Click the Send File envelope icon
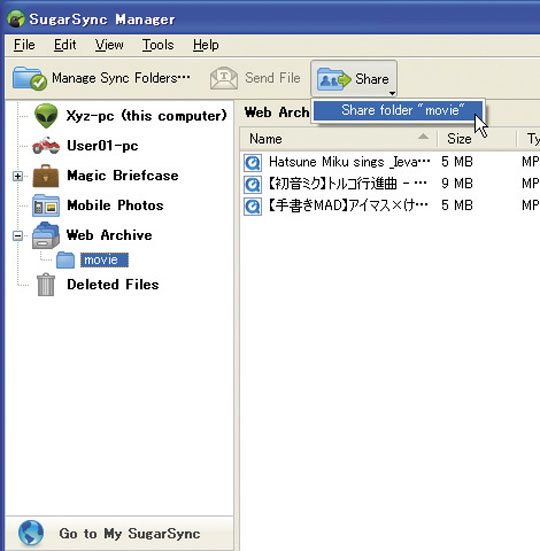Image resolution: width=540 pixels, height=551 pixels. [x=224, y=78]
